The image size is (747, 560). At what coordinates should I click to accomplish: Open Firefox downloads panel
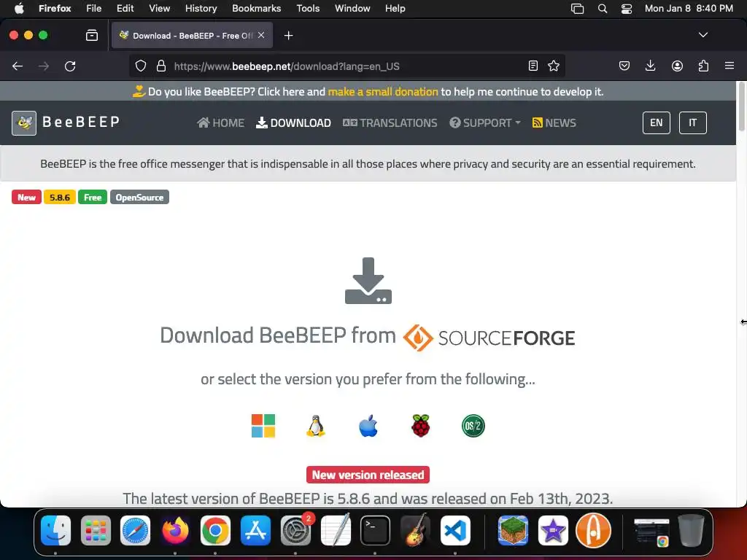point(650,66)
